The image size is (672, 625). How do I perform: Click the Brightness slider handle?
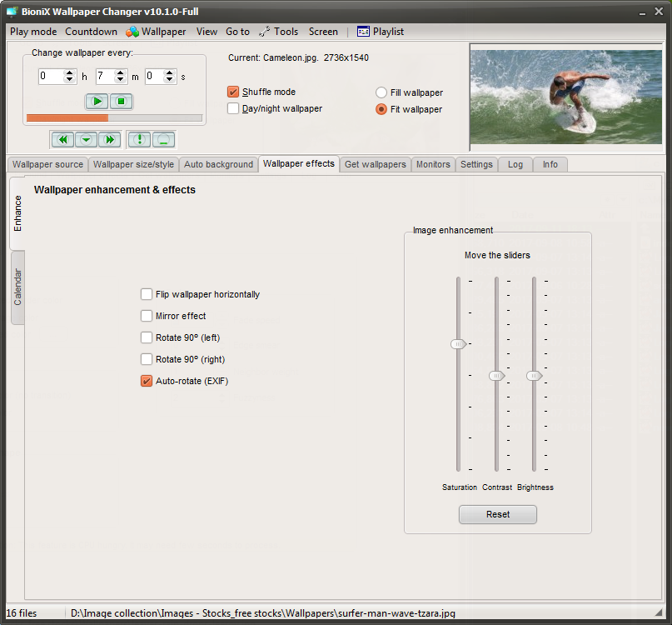[535, 376]
